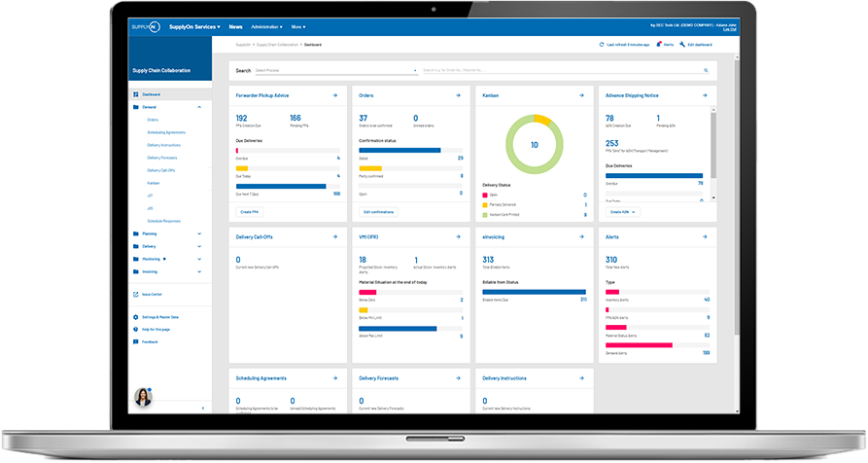Open Alerts card arrow
The height and width of the screenshot is (463, 868).
705,237
